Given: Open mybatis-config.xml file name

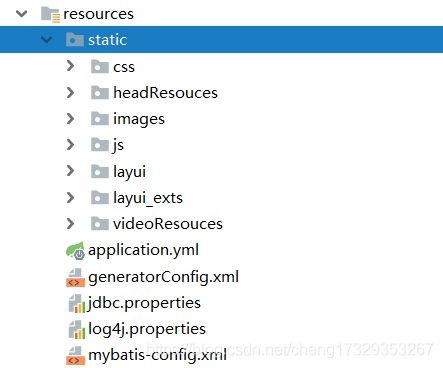Looking at the screenshot, I should tap(157, 355).
